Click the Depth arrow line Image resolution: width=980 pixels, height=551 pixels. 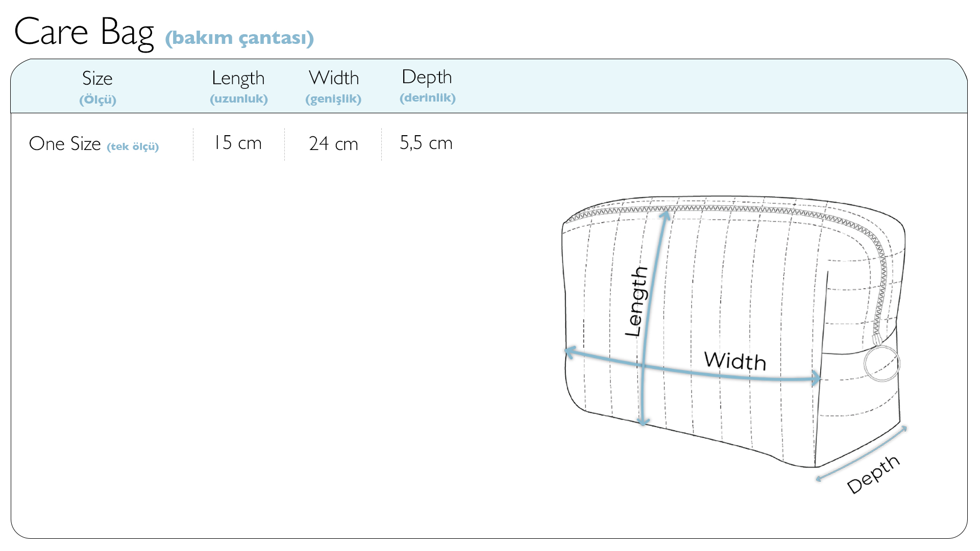861,453
